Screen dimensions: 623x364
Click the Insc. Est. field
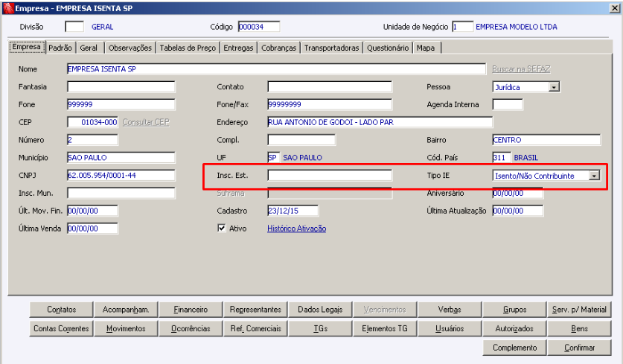click(330, 175)
